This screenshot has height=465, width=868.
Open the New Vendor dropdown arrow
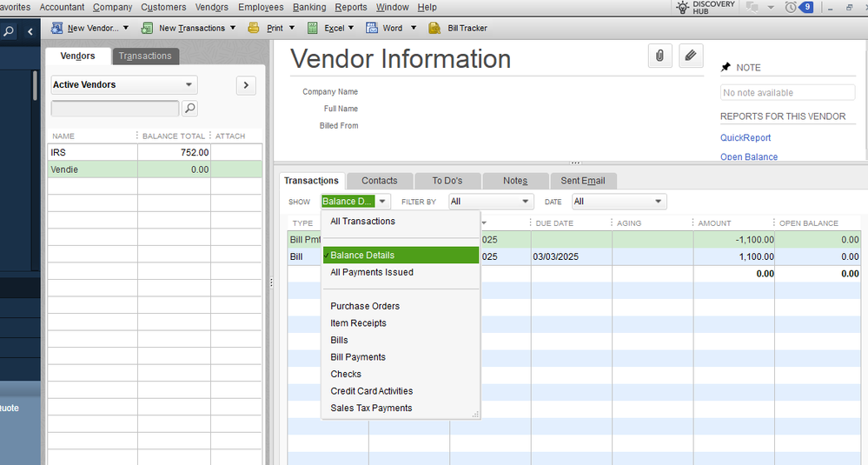pyautogui.click(x=126, y=28)
